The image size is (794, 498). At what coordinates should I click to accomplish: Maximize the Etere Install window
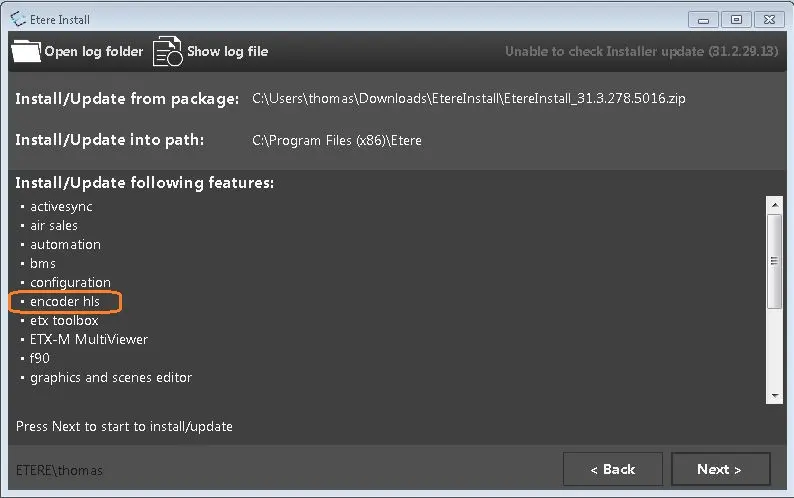tap(736, 18)
